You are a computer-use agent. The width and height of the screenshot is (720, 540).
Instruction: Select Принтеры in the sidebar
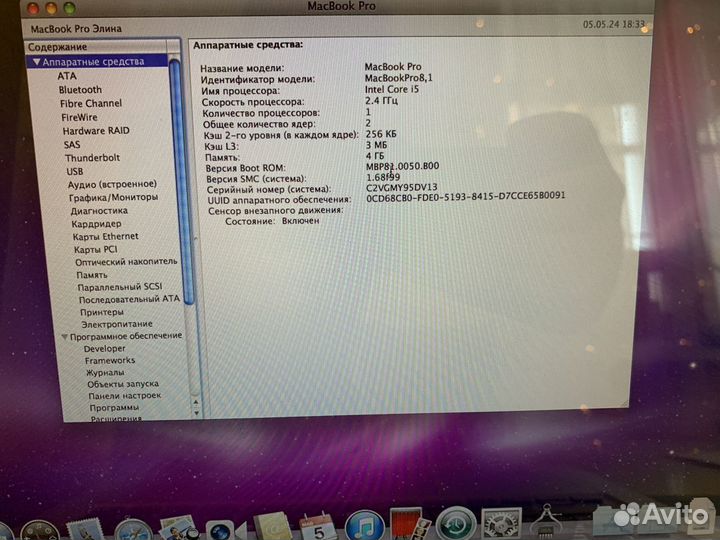point(102,312)
